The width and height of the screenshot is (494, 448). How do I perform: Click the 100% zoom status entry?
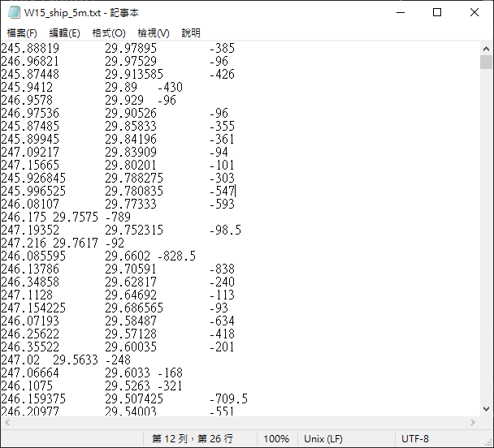click(276, 438)
